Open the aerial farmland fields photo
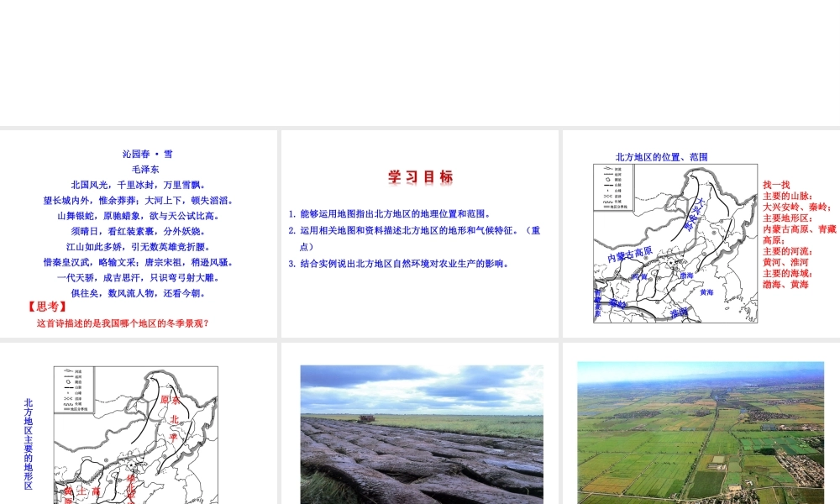The image size is (840, 504). 701,433
